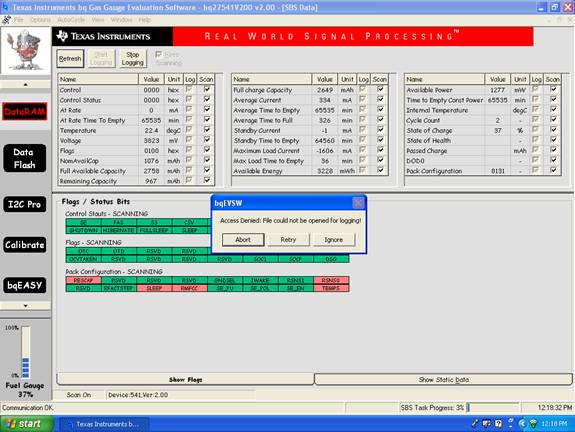This screenshot has width=575, height=432.
Task: Click the help question-mark tray icon
Action: (498, 424)
